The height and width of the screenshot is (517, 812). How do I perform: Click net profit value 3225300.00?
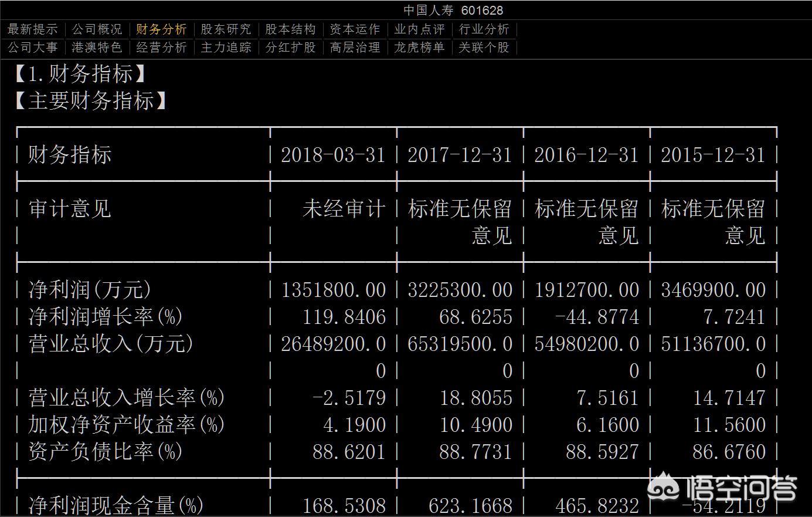point(460,290)
